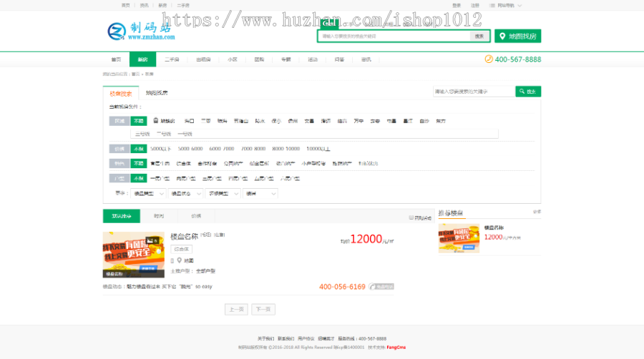Click the 用户协议 footer link
Image resolution: width=644 pixels, height=359 pixels.
[306, 338]
